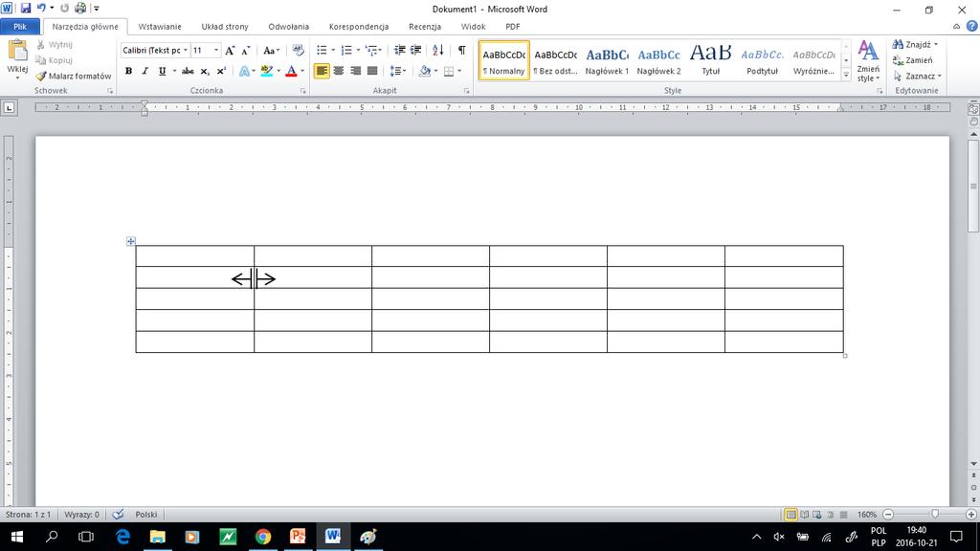Click the zoom slider handle
The width and height of the screenshot is (980, 551).
[934, 514]
